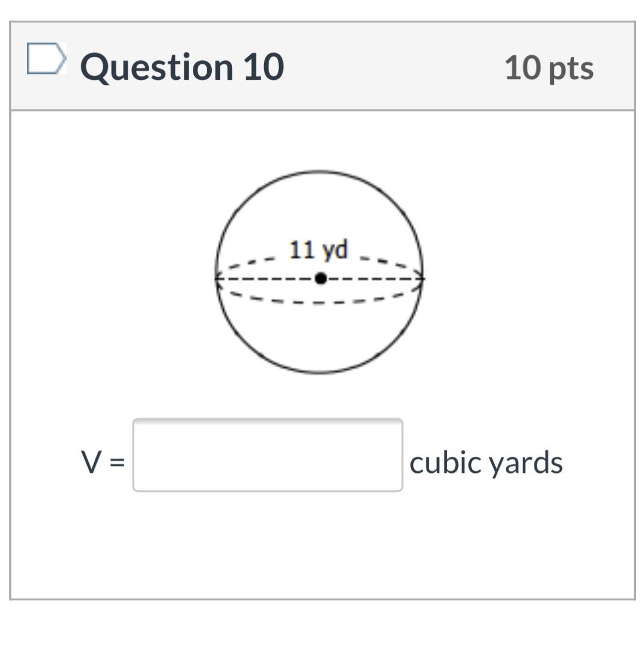The height and width of the screenshot is (645, 644).
Task: Click the word Question in the header
Action: [157, 67]
